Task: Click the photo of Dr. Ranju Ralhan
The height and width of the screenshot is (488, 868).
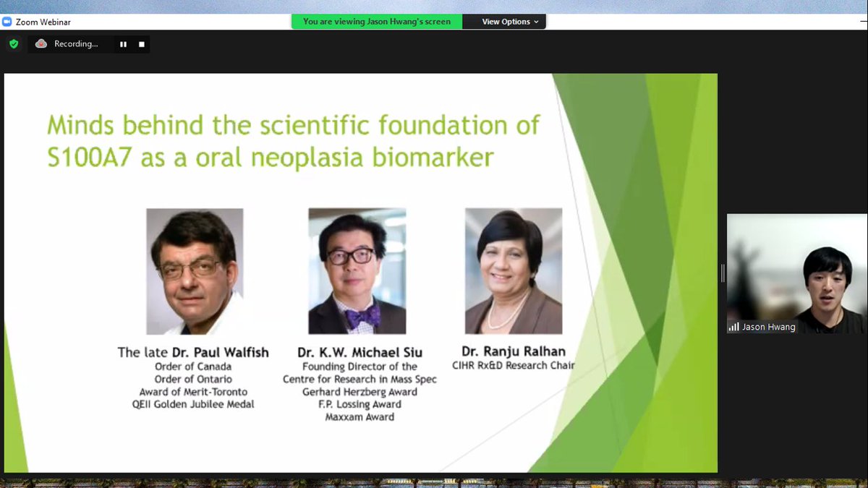Action: [x=514, y=271]
